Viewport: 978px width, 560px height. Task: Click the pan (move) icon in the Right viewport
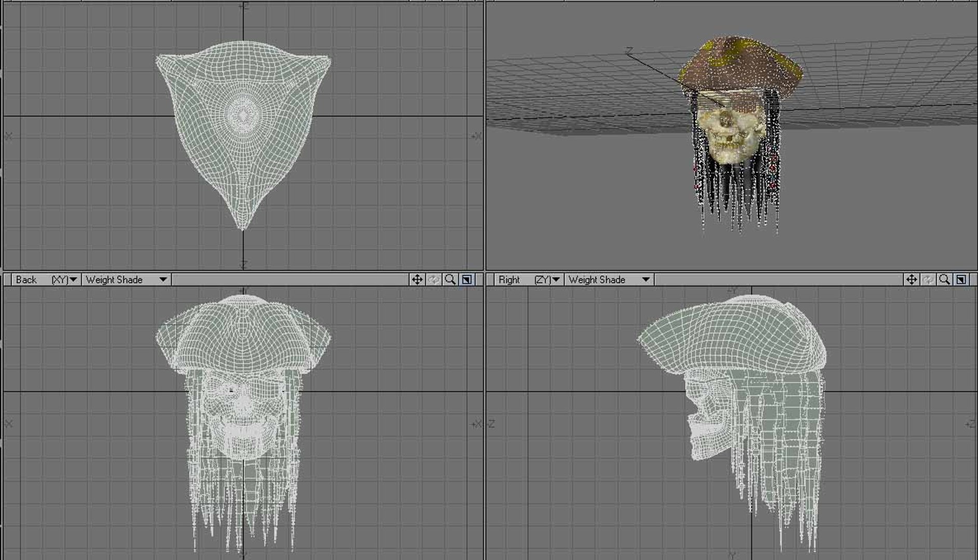tap(912, 279)
